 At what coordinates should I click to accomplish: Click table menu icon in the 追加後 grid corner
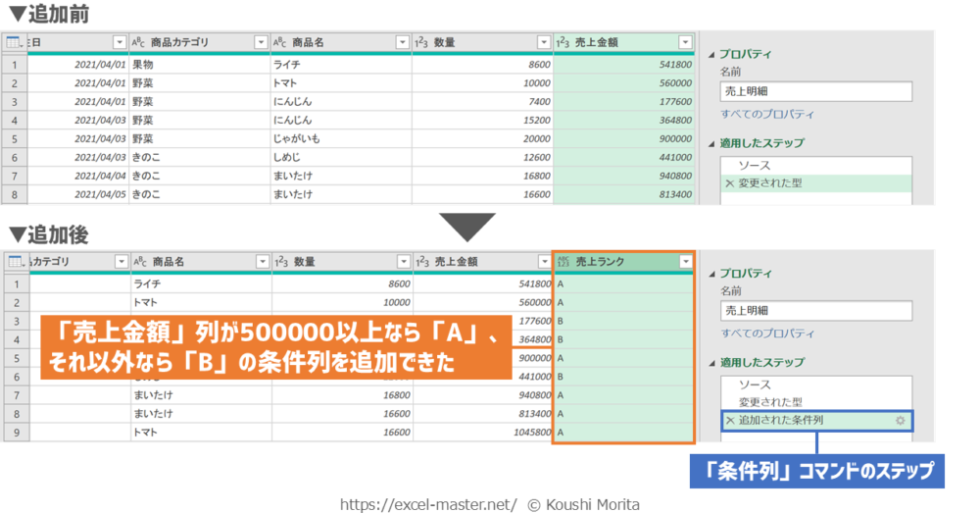[14, 262]
